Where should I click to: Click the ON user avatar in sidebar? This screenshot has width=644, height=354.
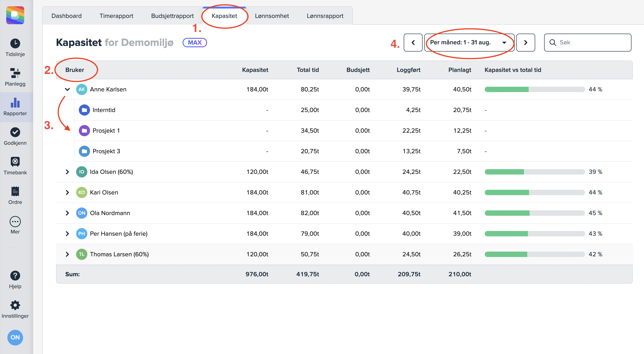point(15,337)
